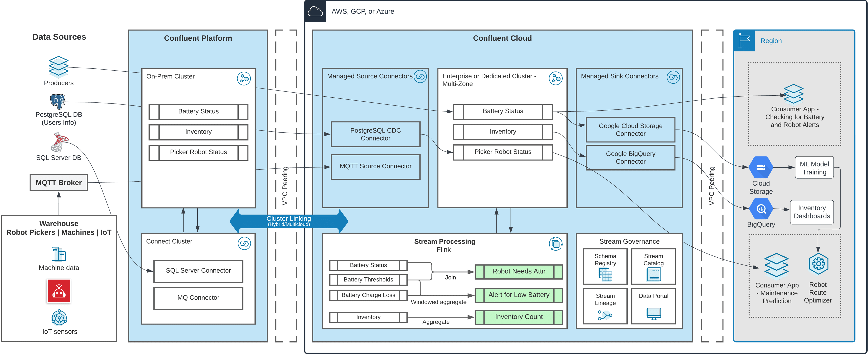Click the Region flag icon
The height and width of the screenshot is (354, 868).
(x=744, y=41)
